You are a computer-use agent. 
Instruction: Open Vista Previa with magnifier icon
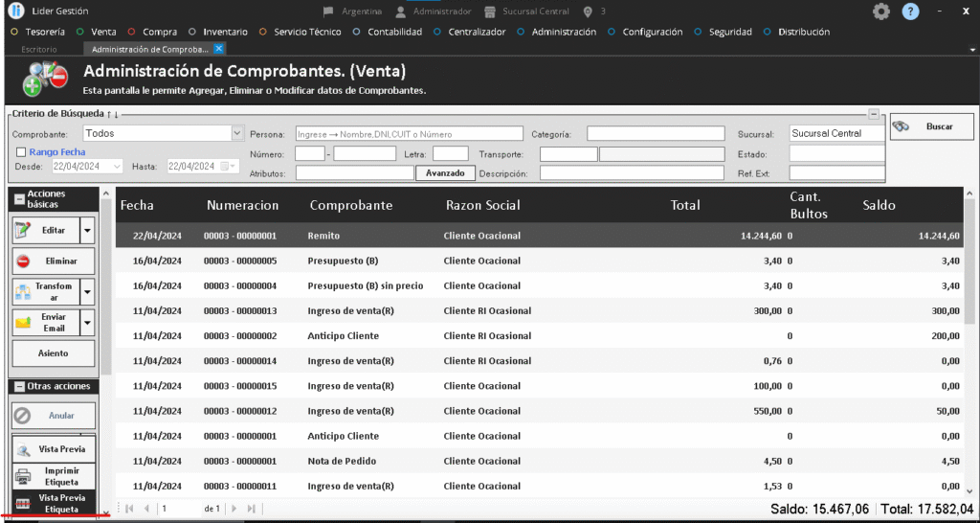(54, 449)
